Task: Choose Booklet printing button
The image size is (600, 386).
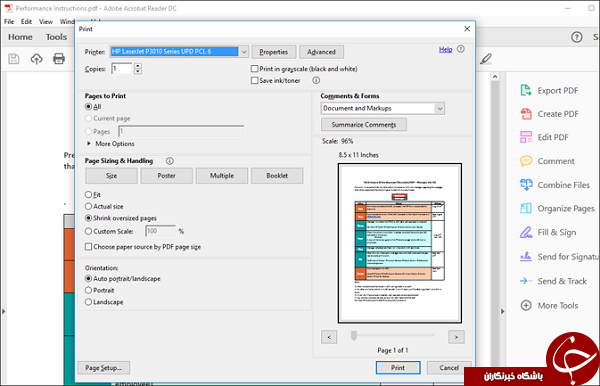Action: coord(277,176)
